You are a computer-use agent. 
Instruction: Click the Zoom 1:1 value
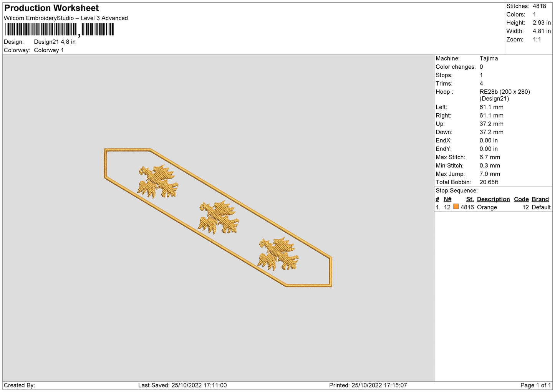point(537,40)
